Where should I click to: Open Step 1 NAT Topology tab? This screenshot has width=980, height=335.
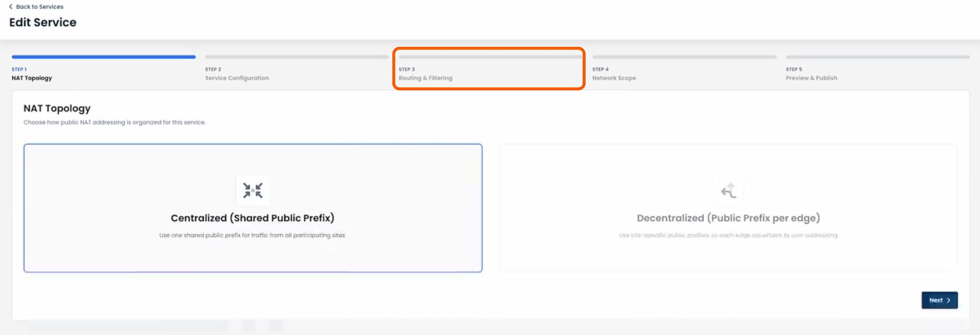tap(103, 69)
